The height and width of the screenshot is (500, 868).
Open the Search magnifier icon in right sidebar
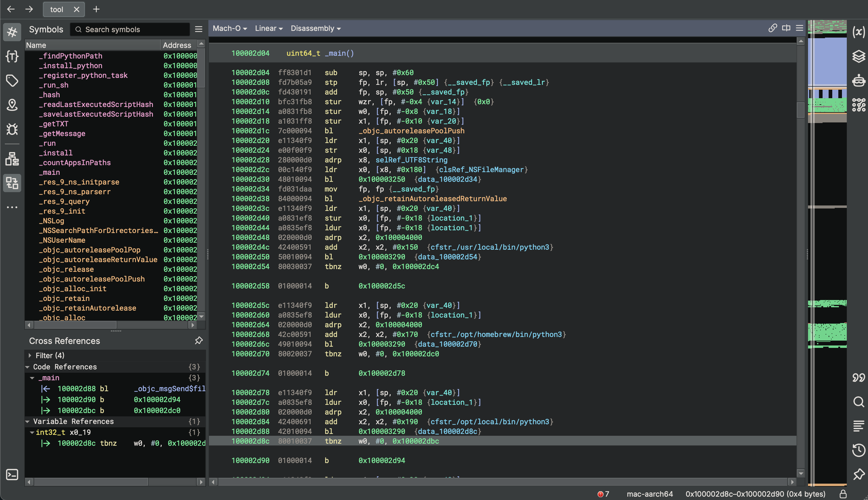click(858, 402)
